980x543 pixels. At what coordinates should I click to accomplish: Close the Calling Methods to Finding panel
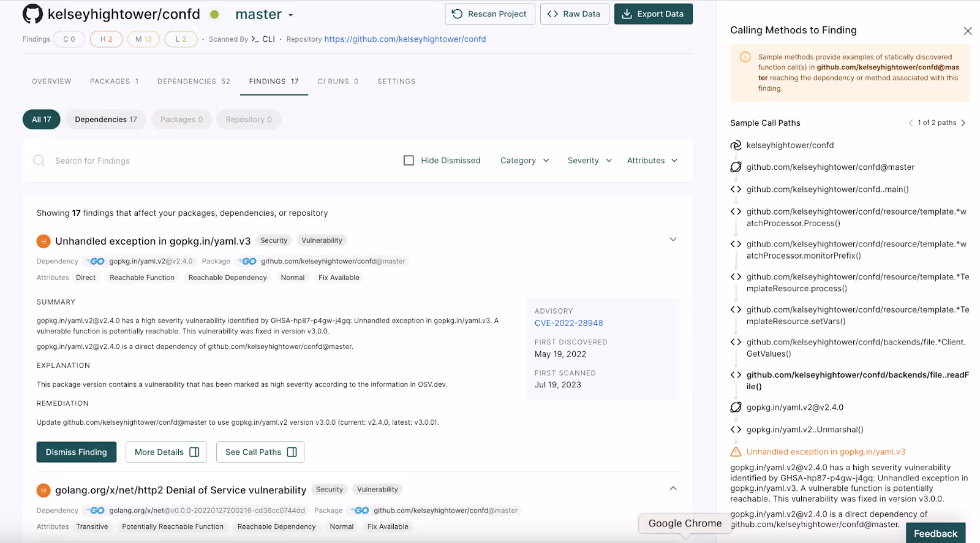[968, 31]
